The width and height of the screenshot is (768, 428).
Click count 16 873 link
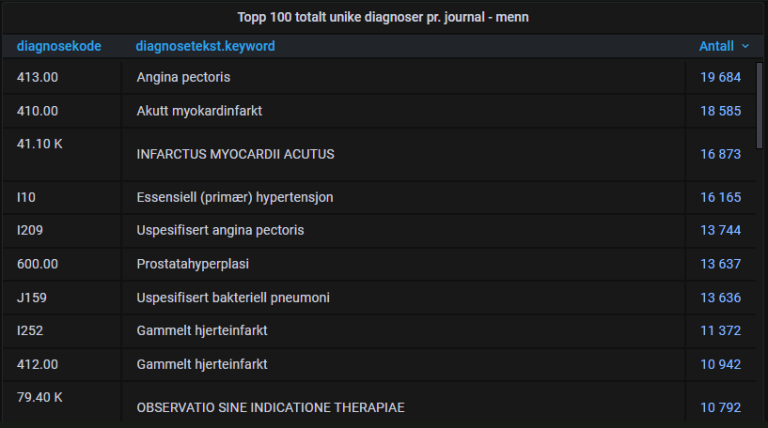(720, 154)
